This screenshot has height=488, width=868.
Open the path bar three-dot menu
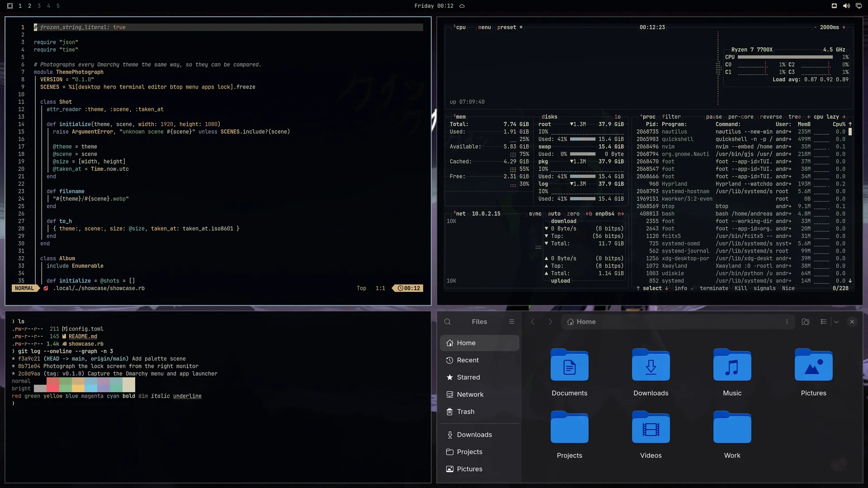click(787, 322)
